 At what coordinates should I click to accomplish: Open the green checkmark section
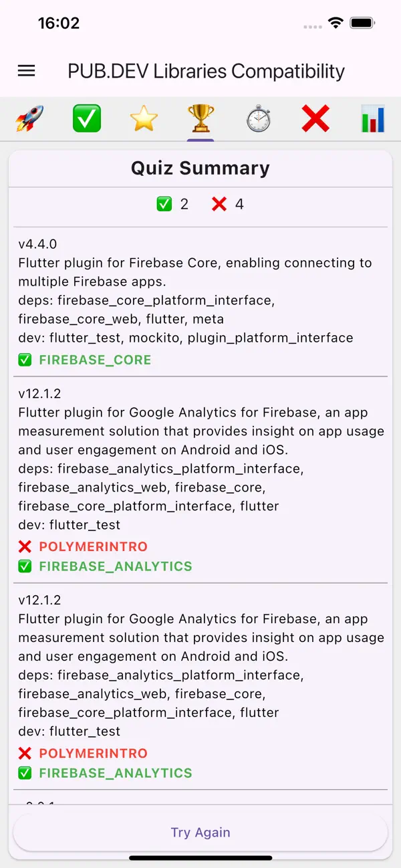point(86,118)
